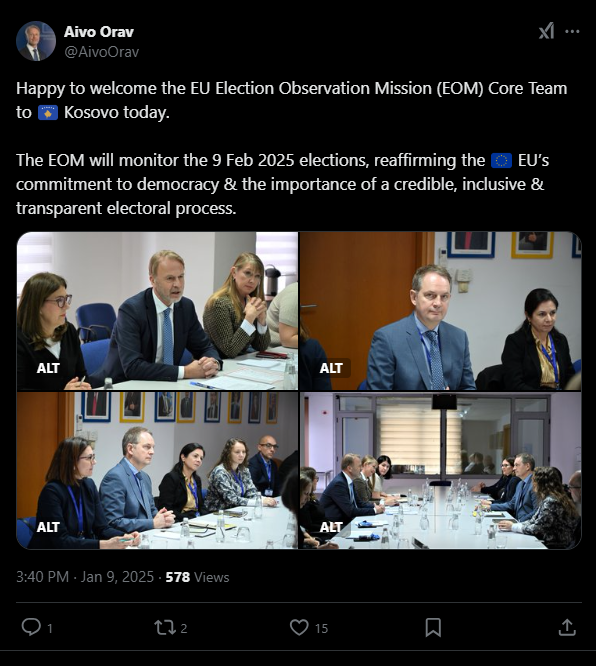The height and width of the screenshot is (666, 596).
Task: Click the share upload icon
Action: [567, 627]
